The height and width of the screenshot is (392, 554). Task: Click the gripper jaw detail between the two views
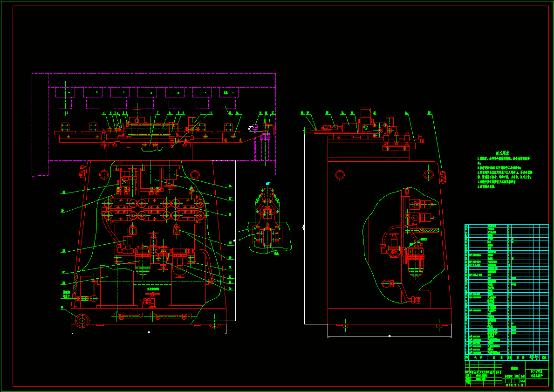[267, 217]
